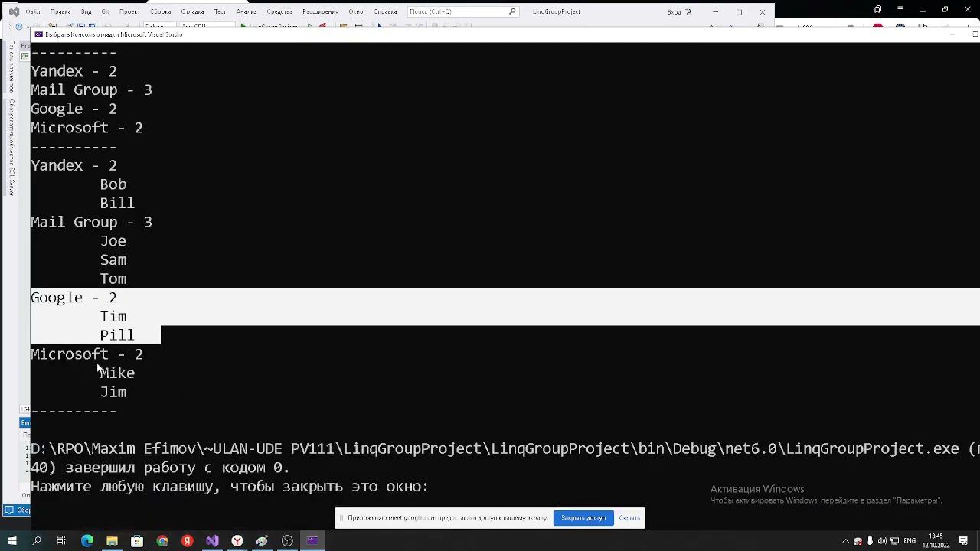Open the Windows Start menu
Viewport: 980px width, 551px height.
click(11, 541)
